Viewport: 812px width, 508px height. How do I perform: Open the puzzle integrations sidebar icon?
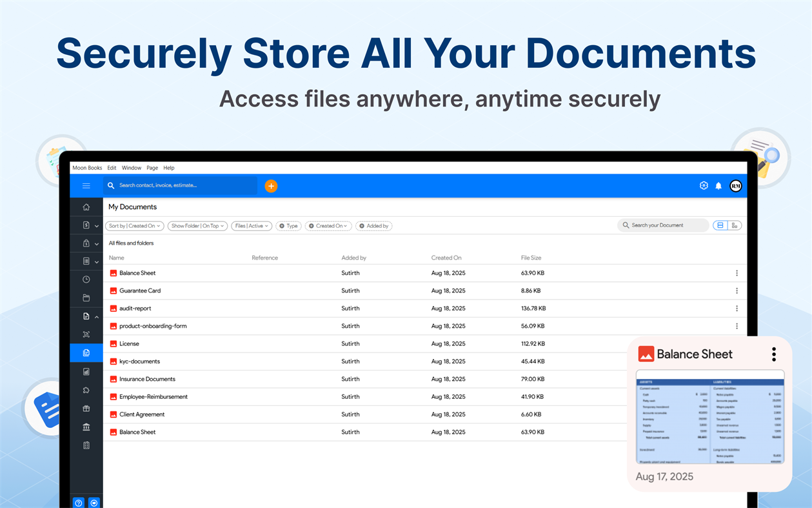[86, 390]
